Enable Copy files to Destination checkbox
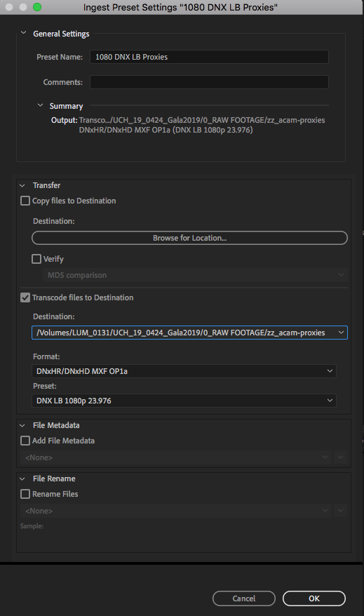Image resolution: width=364 pixels, height=616 pixels. (x=25, y=201)
